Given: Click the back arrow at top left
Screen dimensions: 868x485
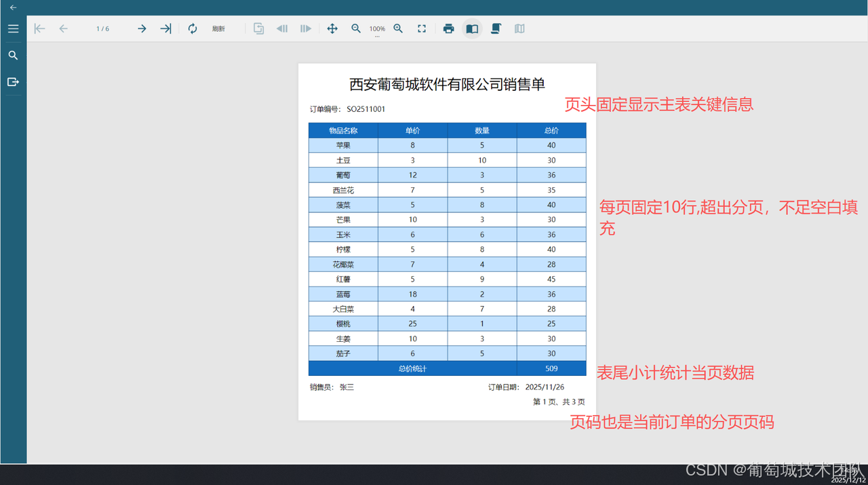Looking at the screenshot, I should 13,7.
